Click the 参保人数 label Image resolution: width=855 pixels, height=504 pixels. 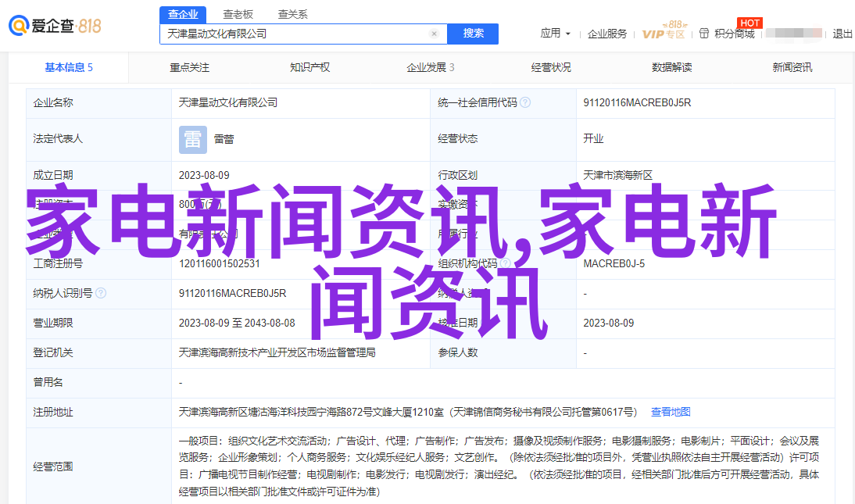point(457,353)
